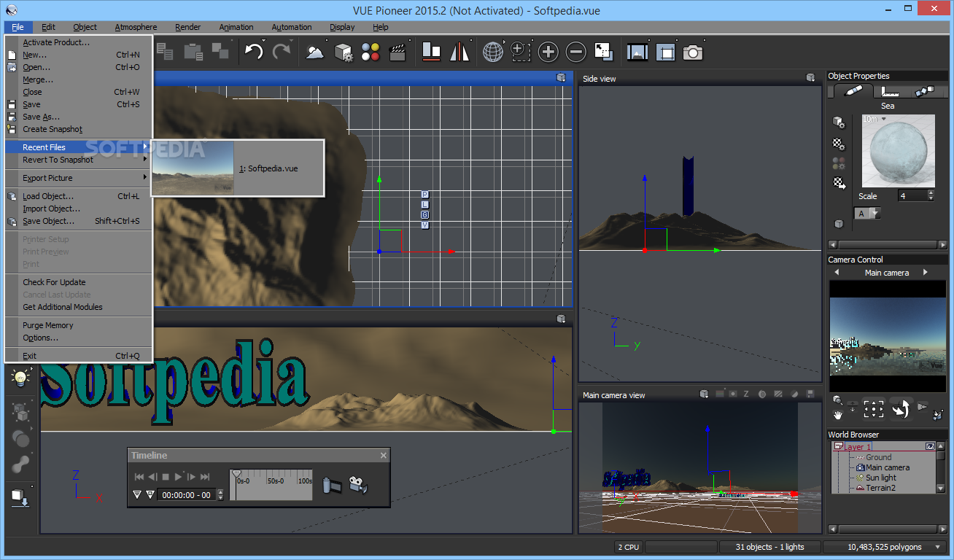Select the Numerics ruler tab

point(890,91)
